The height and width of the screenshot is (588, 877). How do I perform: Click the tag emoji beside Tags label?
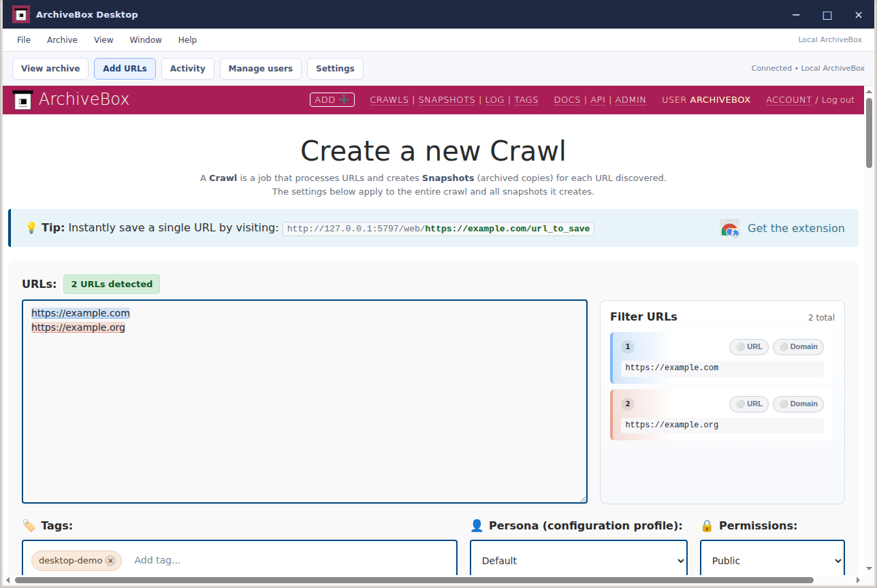29,525
